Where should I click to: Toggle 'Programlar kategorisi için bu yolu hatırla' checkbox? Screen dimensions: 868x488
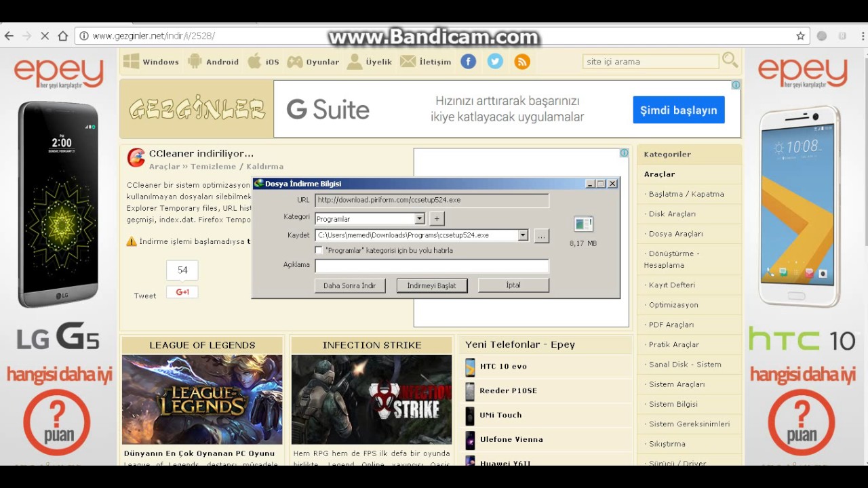(x=319, y=250)
